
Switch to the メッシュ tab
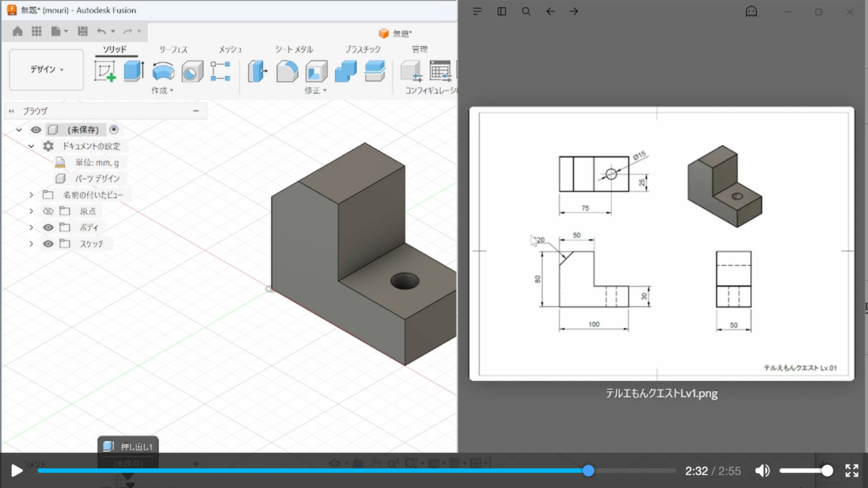pos(231,50)
